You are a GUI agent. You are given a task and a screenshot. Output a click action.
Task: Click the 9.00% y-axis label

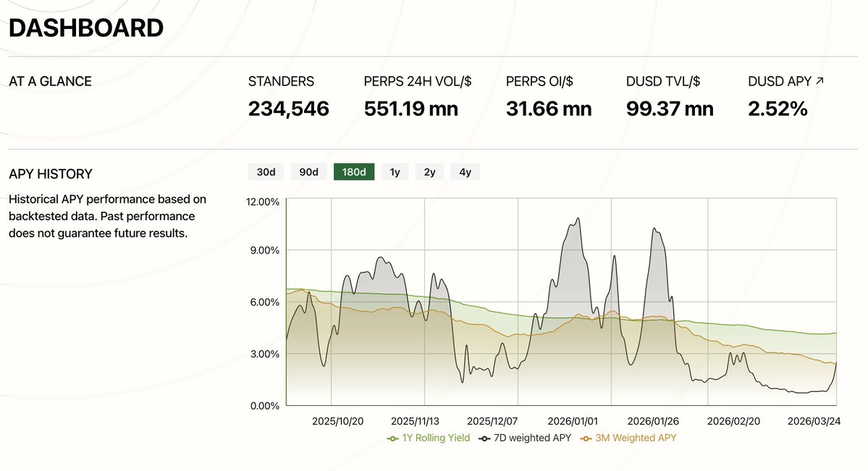point(265,251)
